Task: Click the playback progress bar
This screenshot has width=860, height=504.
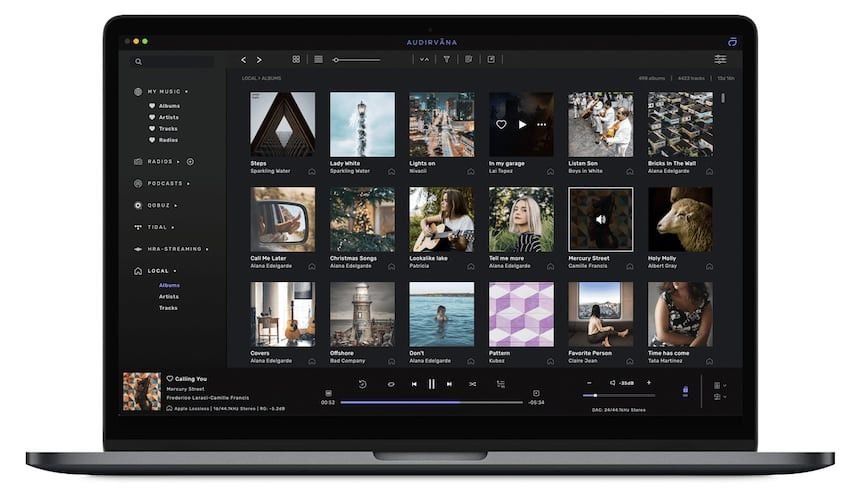Action: [x=432, y=403]
